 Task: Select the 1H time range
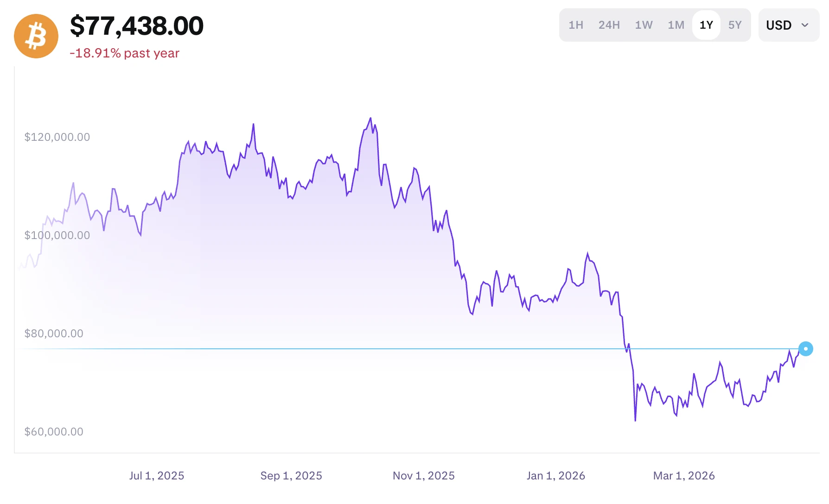[576, 25]
